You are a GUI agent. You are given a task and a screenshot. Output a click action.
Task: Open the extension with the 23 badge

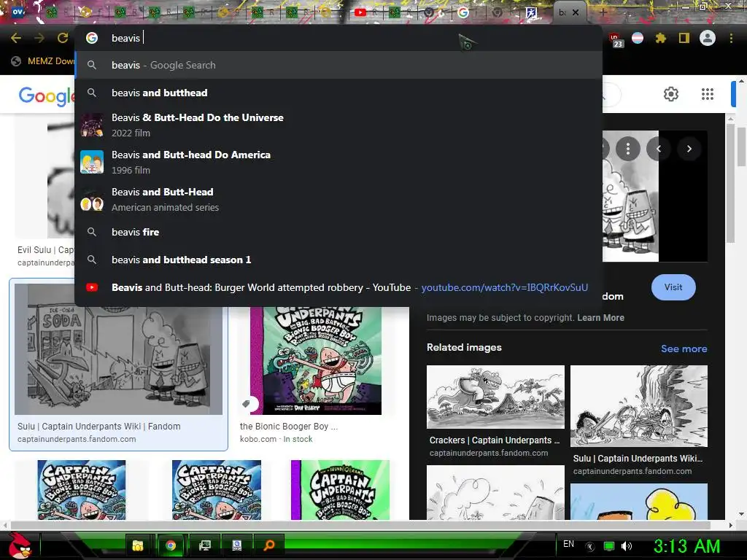tap(616, 39)
